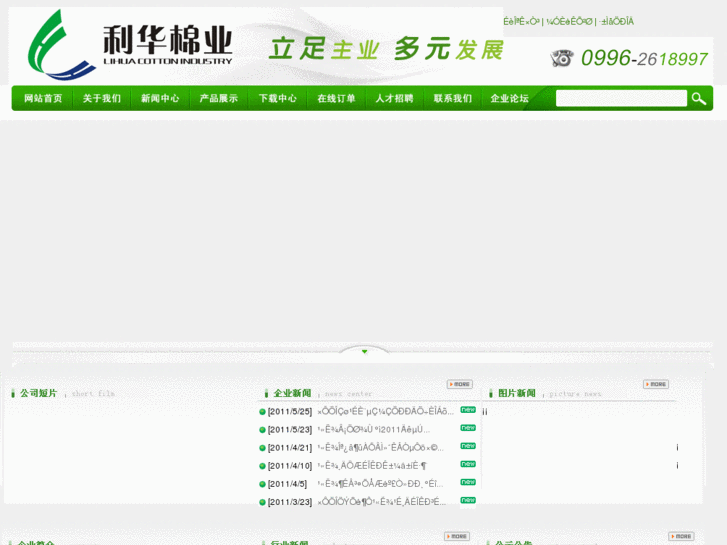Click the MORE button for 企业新闻
The width and height of the screenshot is (727, 545).
tap(459, 384)
